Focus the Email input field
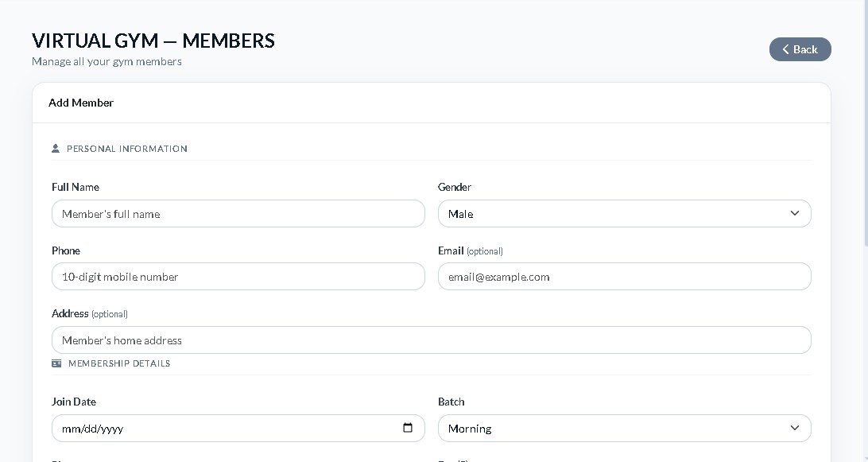 [x=625, y=277]
